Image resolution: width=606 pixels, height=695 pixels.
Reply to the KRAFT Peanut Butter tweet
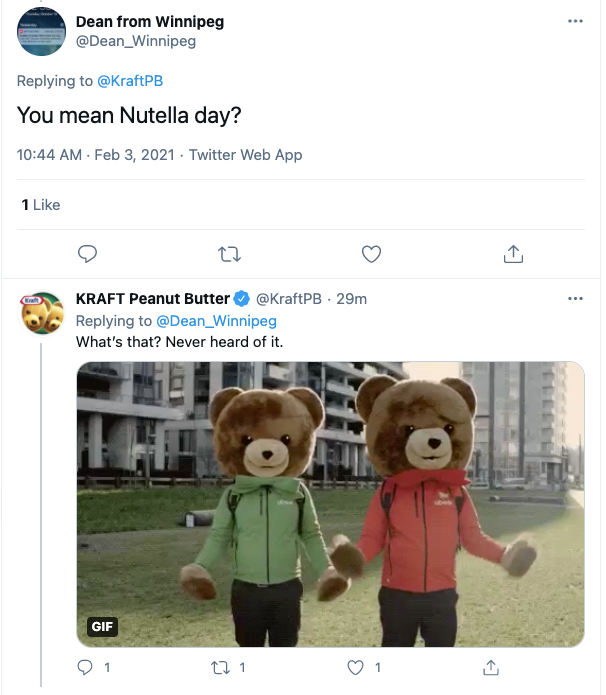tap(86, 666)
